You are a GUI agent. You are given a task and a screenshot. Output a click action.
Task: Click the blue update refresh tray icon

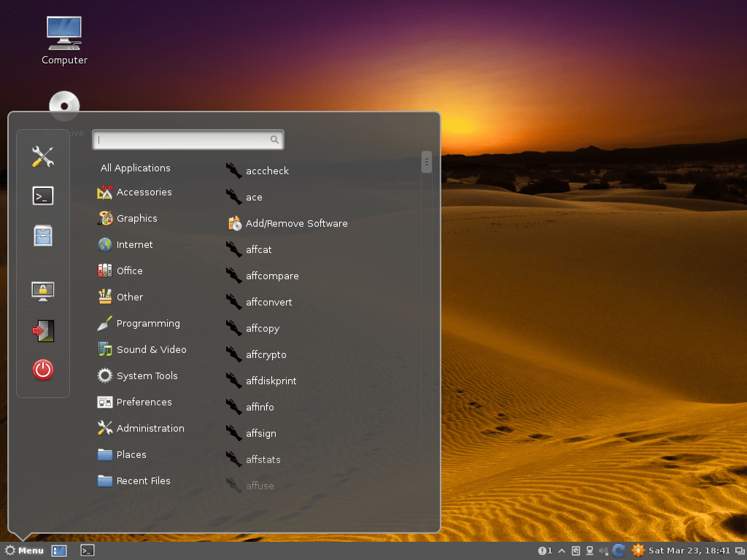619,551
